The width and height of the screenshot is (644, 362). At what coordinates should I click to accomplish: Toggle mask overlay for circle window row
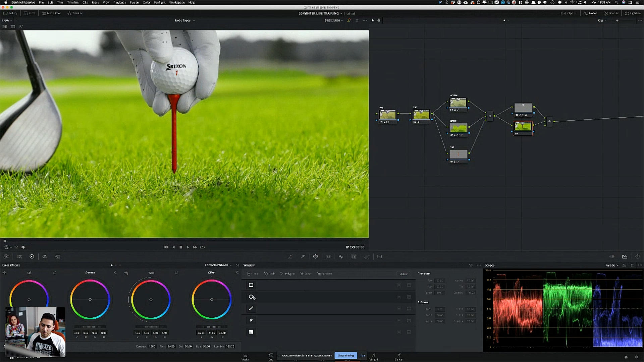pyautogui.click(x=399, y=297)
